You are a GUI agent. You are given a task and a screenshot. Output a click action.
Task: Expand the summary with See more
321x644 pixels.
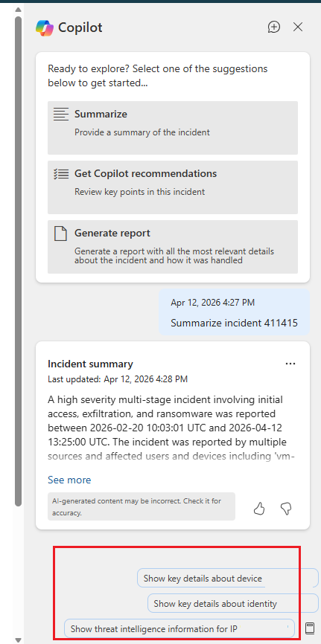pyautogui.click(x=69, y=480)
